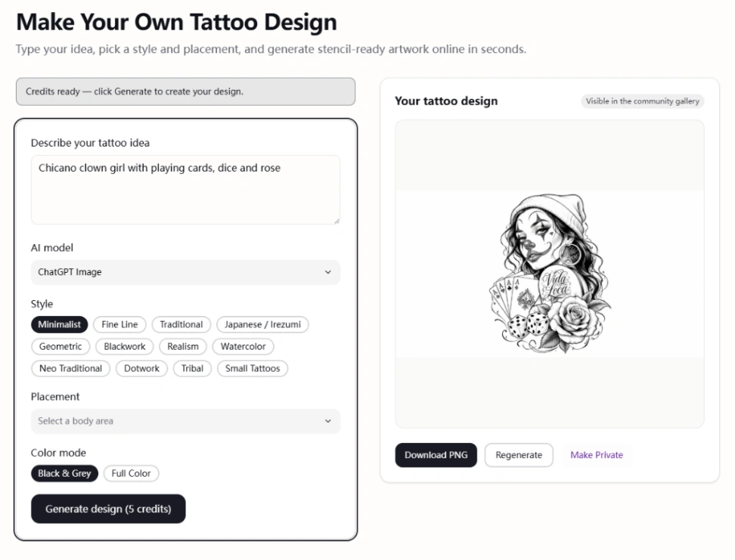Select the Watercolor style
The height and width of the screenshot is (560, 735).
[x=243, y=346]
